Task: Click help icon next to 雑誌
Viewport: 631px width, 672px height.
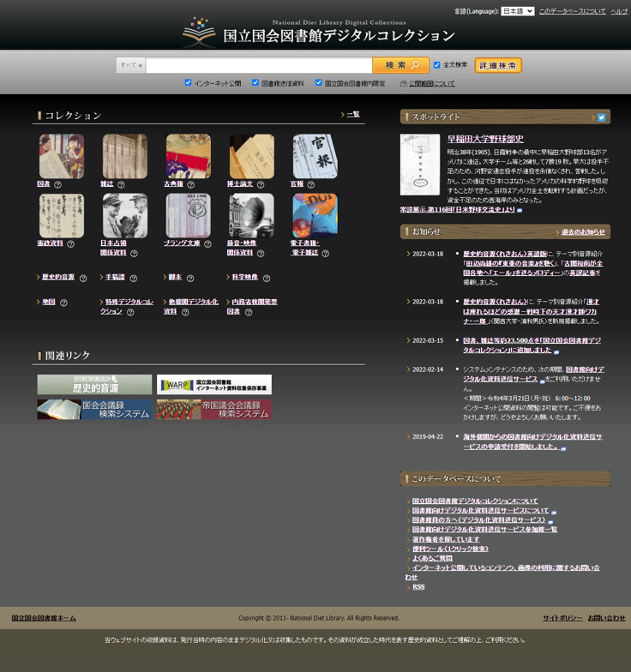Action: pyautogui.click(x=121, y=185)
